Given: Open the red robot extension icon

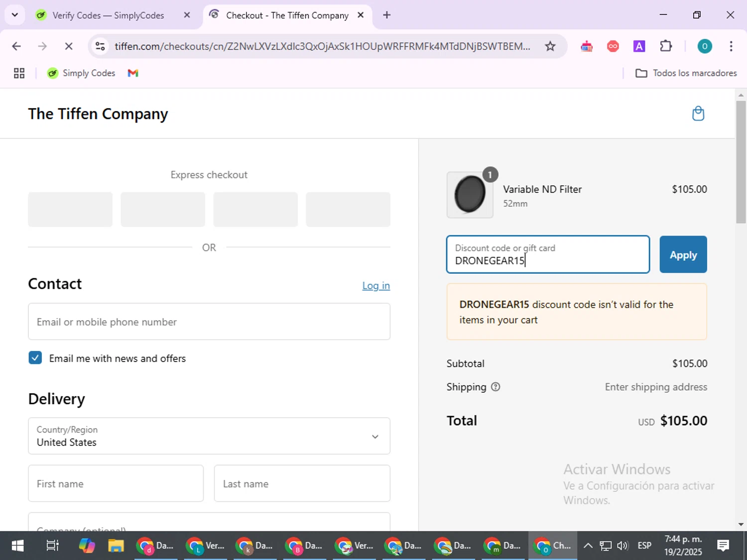Looking at the screenshot, I should point(587,46).
